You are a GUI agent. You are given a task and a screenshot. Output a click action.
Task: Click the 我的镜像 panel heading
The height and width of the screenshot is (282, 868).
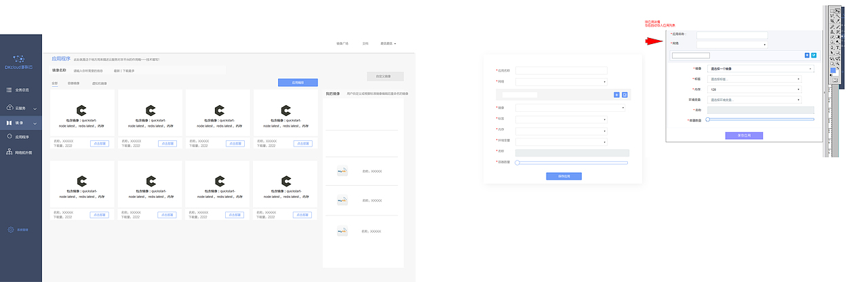[x=332, y=94]
